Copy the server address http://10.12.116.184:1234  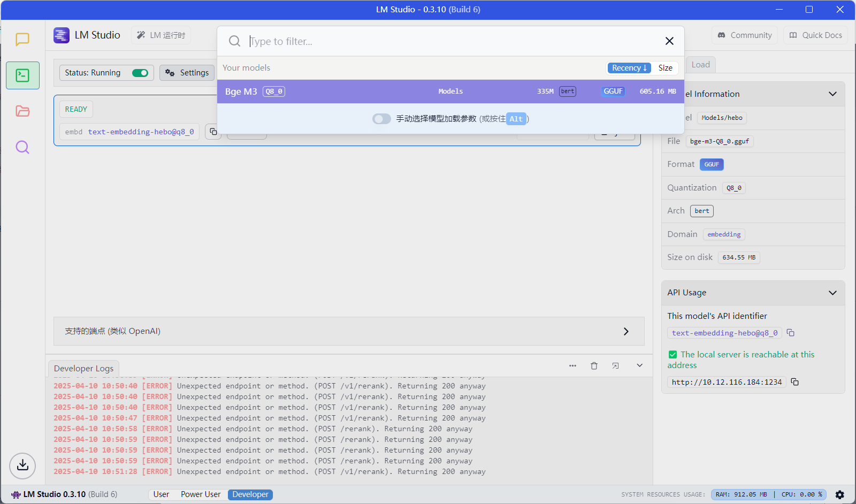pyautogui.click(x=795, y=382)
